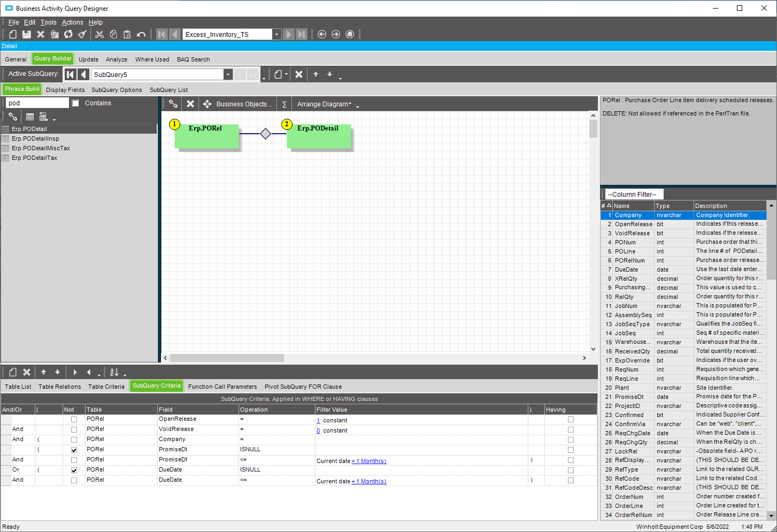Click the +1 Month(s) link for PromiseDt

pos(369,461)
